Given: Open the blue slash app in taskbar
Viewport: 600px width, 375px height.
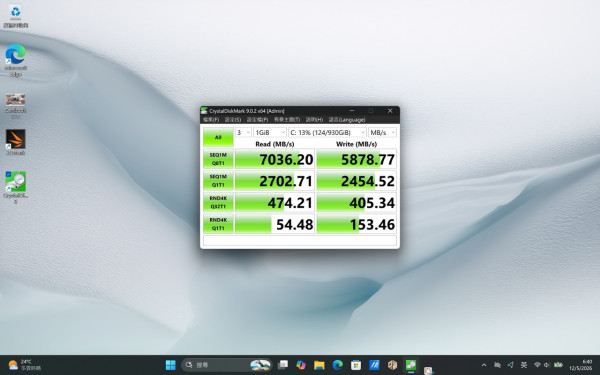Looking at the screenshot, I should [x=374, y=365].
